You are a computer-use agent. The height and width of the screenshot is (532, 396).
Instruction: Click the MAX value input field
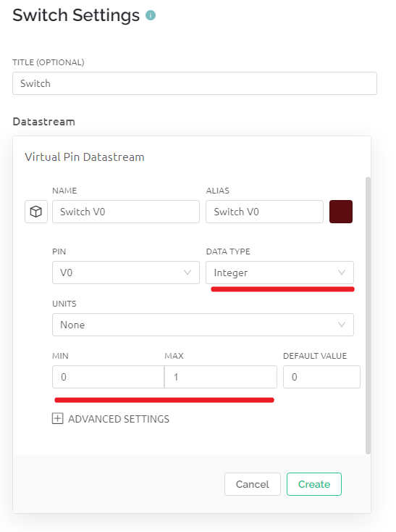click(221, 377)
